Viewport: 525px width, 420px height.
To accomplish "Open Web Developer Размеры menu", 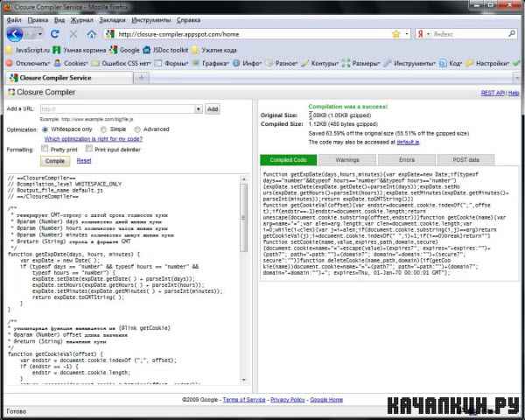I will (360, 63).
